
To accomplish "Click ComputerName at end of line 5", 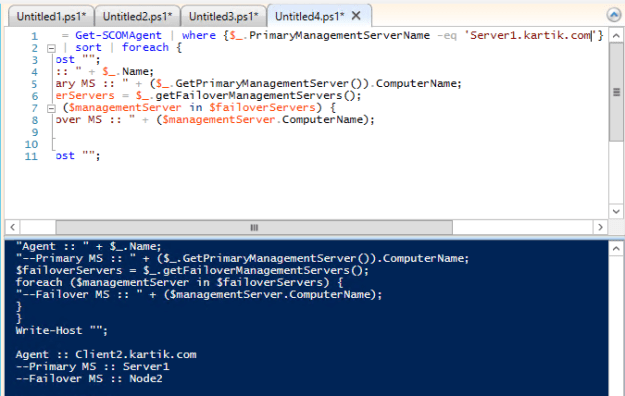I will [x=416, y=83].
